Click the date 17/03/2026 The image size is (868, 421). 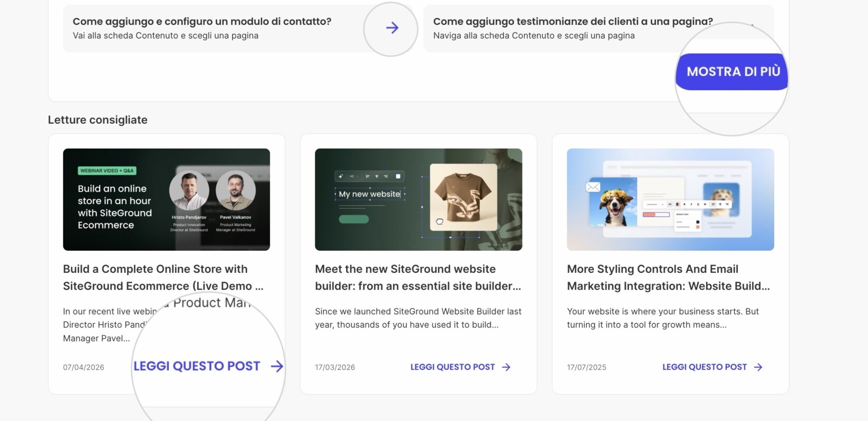click(335, 367)
